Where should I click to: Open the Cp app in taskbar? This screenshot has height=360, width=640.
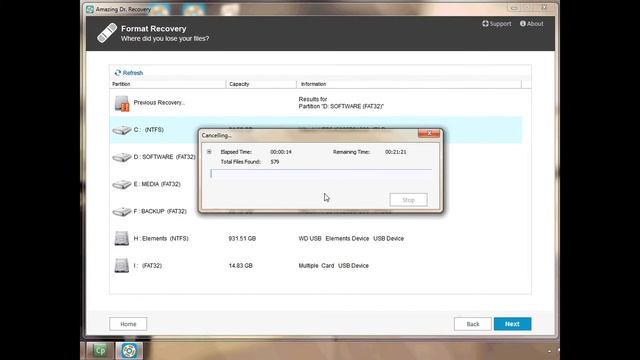click(x=100, y=351)
